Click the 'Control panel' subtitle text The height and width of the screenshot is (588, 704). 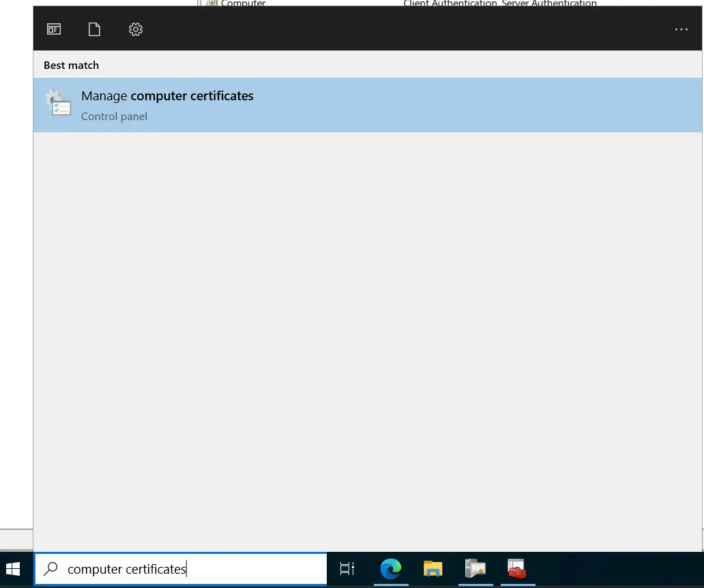pos(114,117)
